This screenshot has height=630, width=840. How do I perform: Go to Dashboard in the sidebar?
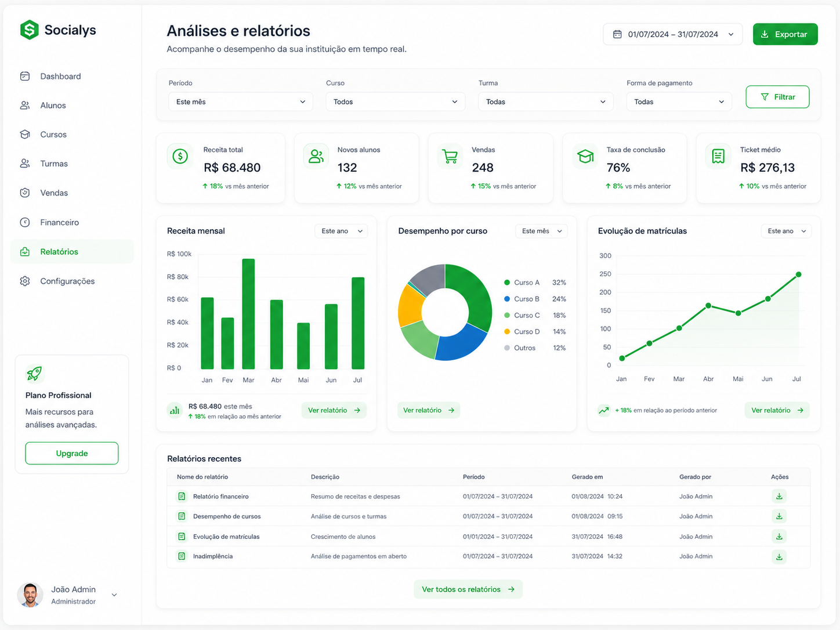click(72, 77)
